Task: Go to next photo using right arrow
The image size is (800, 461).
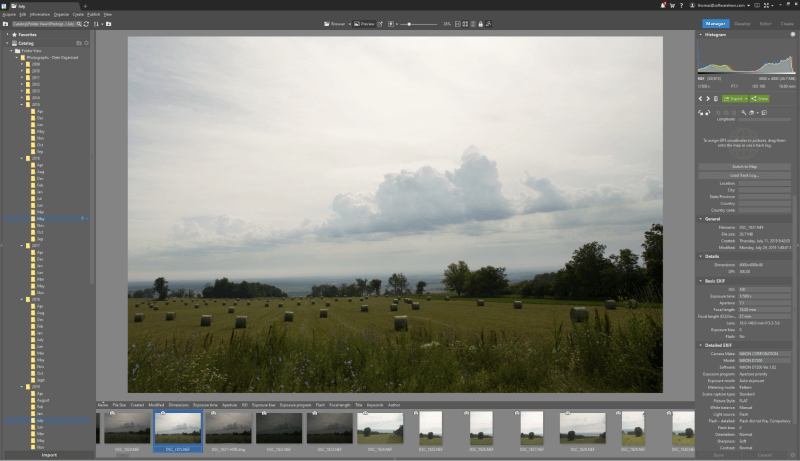Action: click(x=707, y=99)
